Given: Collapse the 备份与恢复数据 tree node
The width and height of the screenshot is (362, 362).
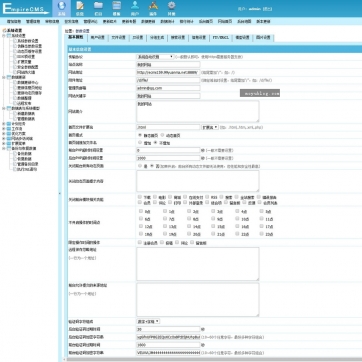Looking at the screenshot, I should point(4,149).
